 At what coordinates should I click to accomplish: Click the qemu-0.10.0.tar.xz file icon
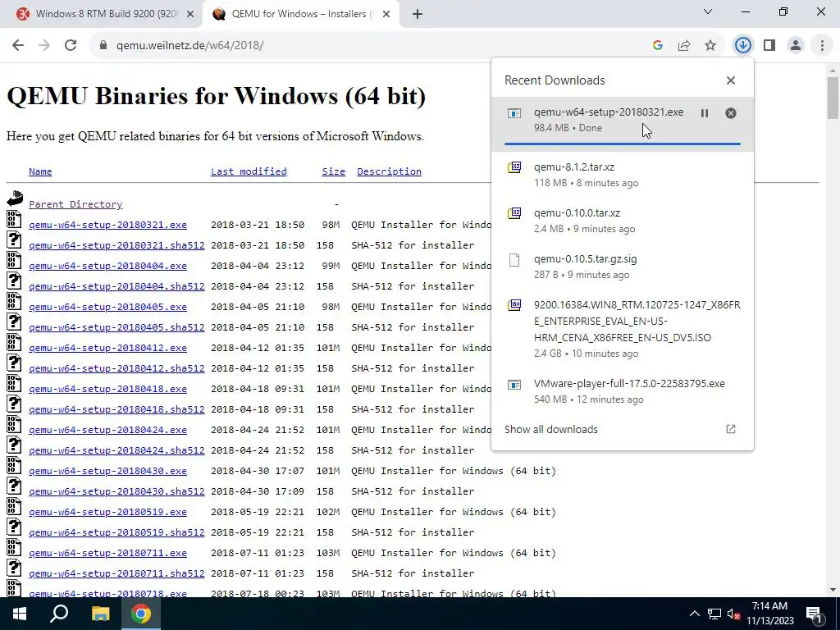514,213
